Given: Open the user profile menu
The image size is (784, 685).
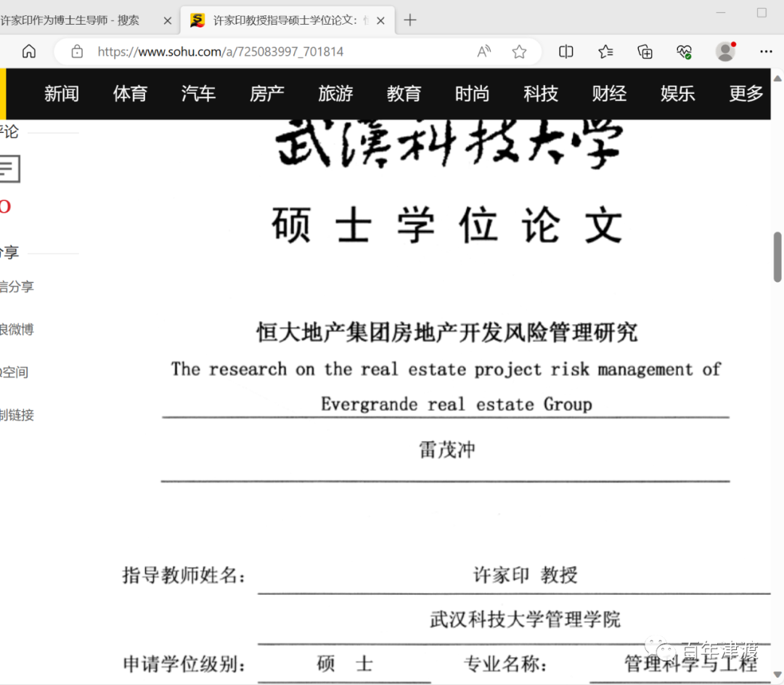Looking at the screenshot, I should [x=725, y=52].
